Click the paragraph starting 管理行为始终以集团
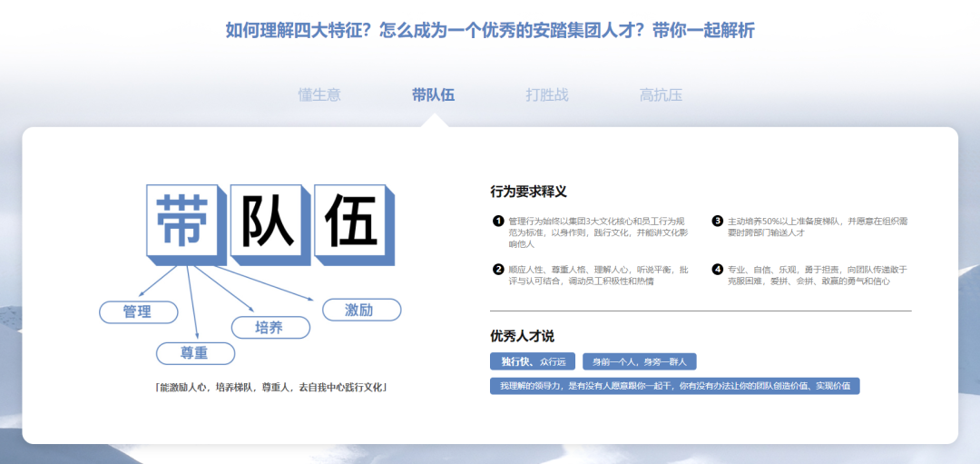This screenshot has width=980, height=464. pos(598,232)
